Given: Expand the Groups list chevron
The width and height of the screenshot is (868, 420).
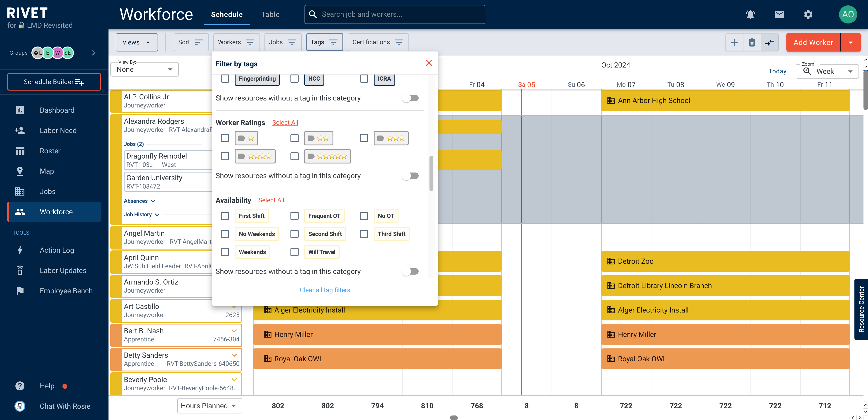Looking at the screenshot, I should pos(94,53).
